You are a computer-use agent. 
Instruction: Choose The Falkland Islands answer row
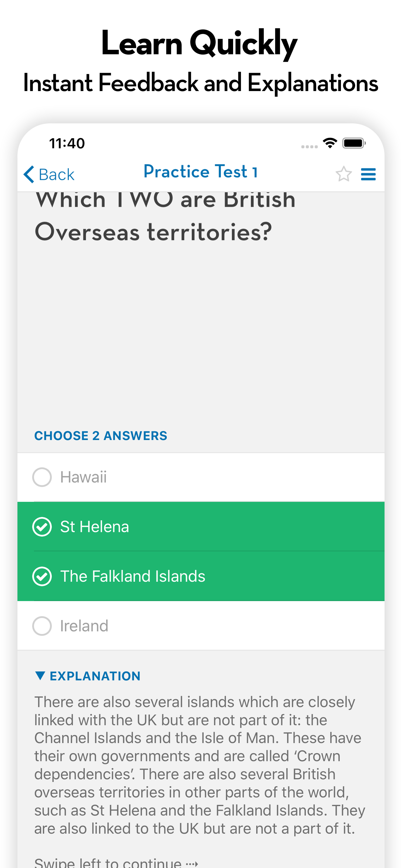click(x=201, y=576)
